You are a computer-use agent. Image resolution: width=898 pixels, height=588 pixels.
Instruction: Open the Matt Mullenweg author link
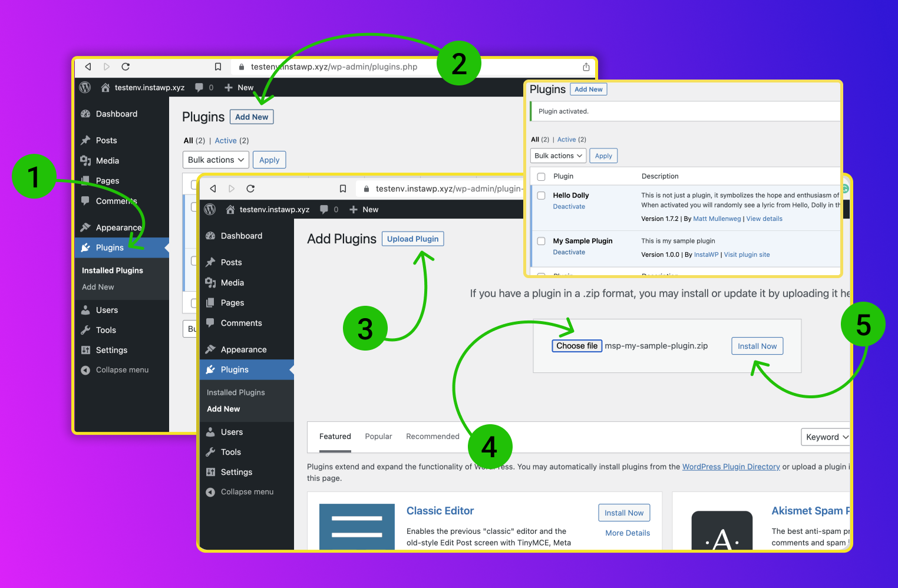click(x=717, y=219)
